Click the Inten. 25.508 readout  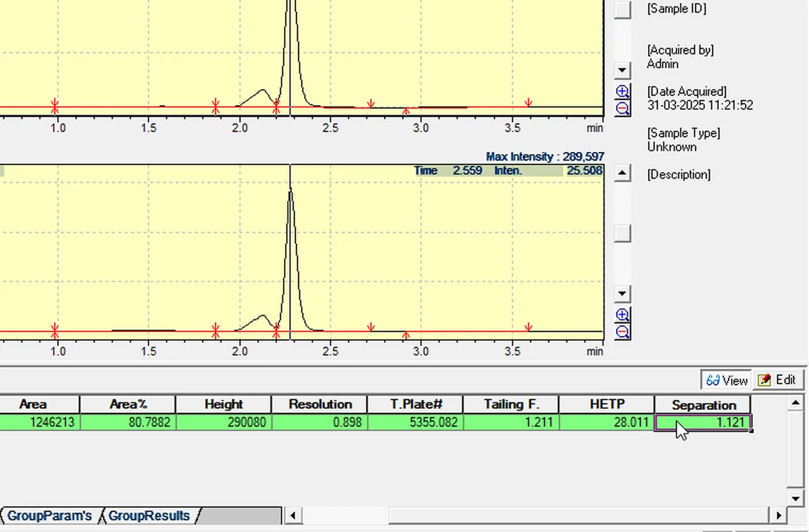pyautogui.click(x=548, y=171)
